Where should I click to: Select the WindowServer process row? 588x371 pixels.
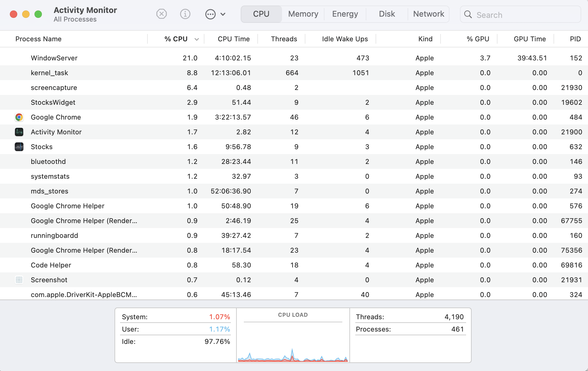pyautogui.click(x=294, y=58)
